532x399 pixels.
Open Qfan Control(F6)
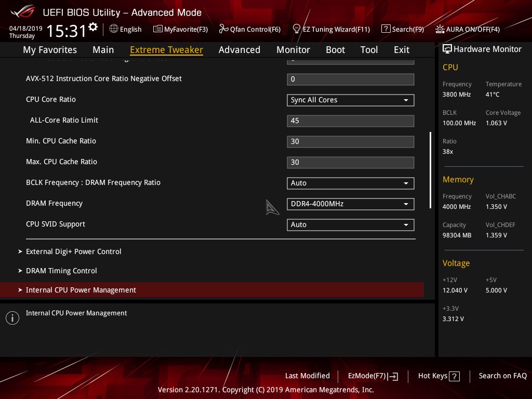coord(250,29)
